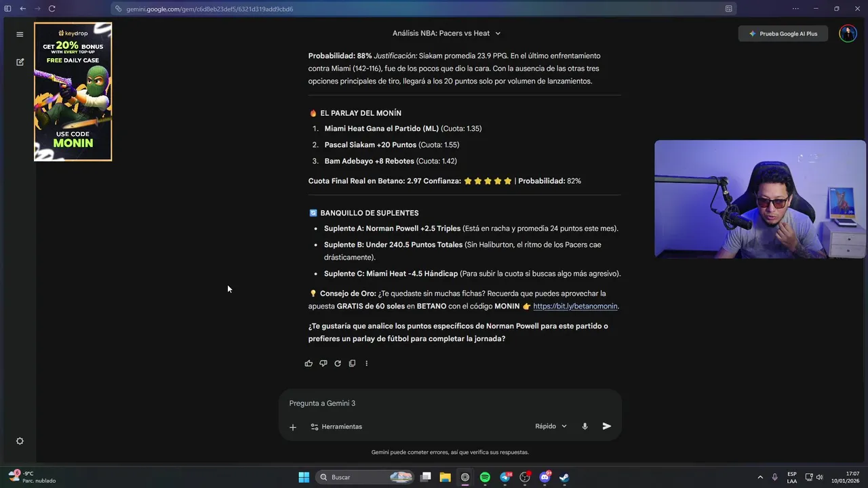Viewport: 868px width, 488px height.
Task: Click the Gemini errors disclaimer text
Action: tap(450, 452)
